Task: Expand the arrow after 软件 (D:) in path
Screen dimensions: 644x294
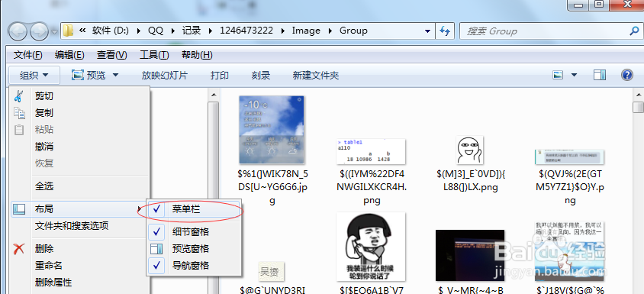Action: coord(138,31)
